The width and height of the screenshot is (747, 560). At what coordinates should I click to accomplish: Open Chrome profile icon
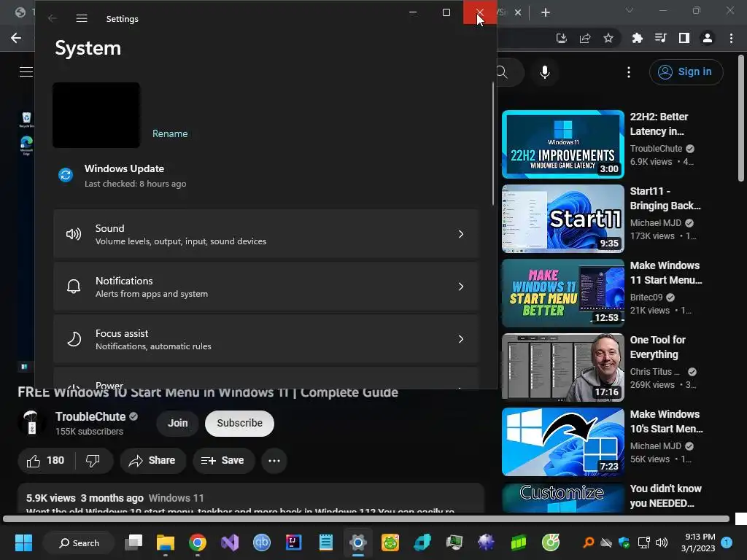708,38
